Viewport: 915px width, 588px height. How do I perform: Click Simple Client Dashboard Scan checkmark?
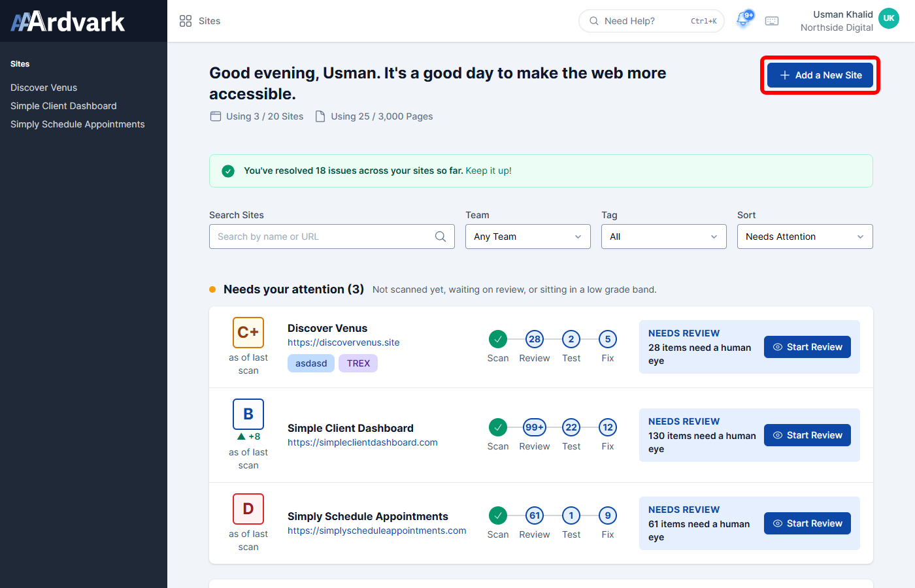(x=498, y=427)
